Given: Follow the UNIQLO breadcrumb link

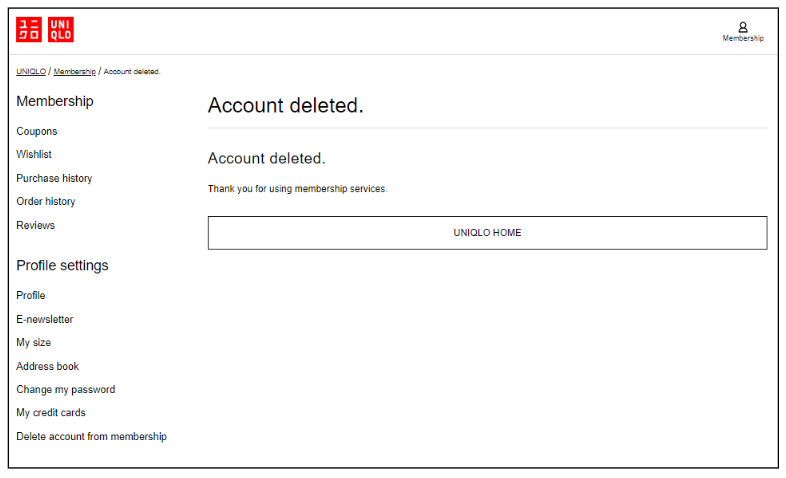Looking at the screenshot, I should (x=31, y=72).
